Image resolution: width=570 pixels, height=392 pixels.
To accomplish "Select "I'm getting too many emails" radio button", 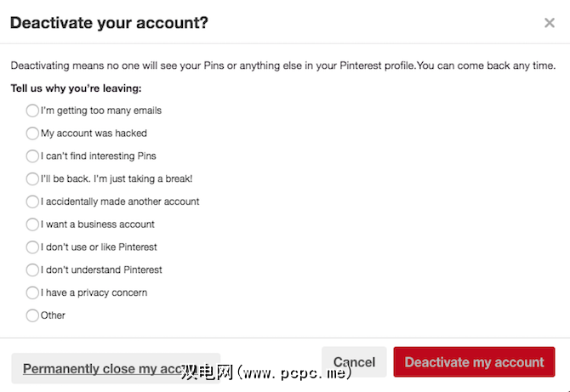I will coord(32,111).
